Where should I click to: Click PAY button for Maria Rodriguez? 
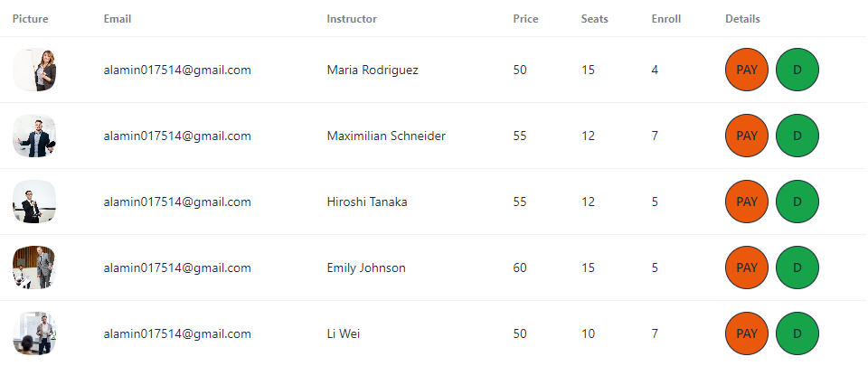[x=747, y=70]
